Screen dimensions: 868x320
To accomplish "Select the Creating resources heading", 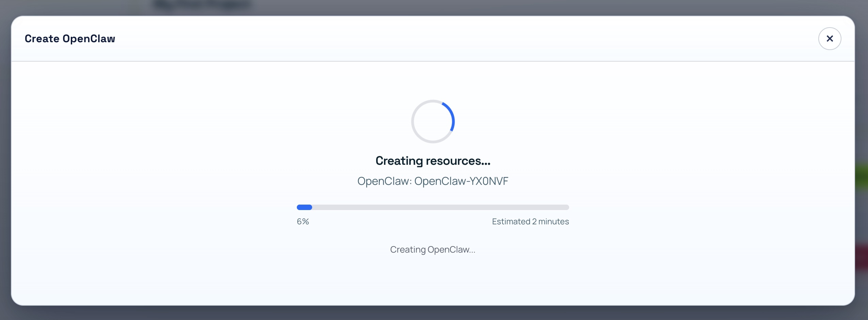I will [x=433, y=161].
